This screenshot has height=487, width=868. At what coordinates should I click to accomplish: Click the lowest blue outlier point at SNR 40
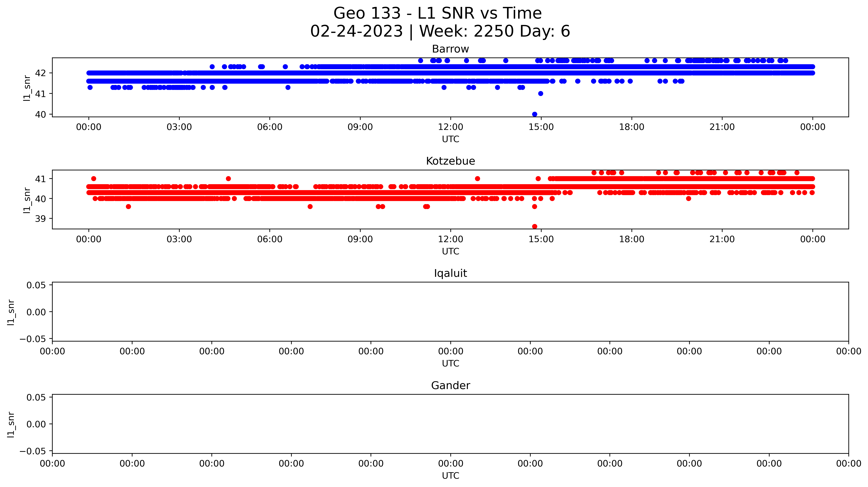[x=534, y=114]
